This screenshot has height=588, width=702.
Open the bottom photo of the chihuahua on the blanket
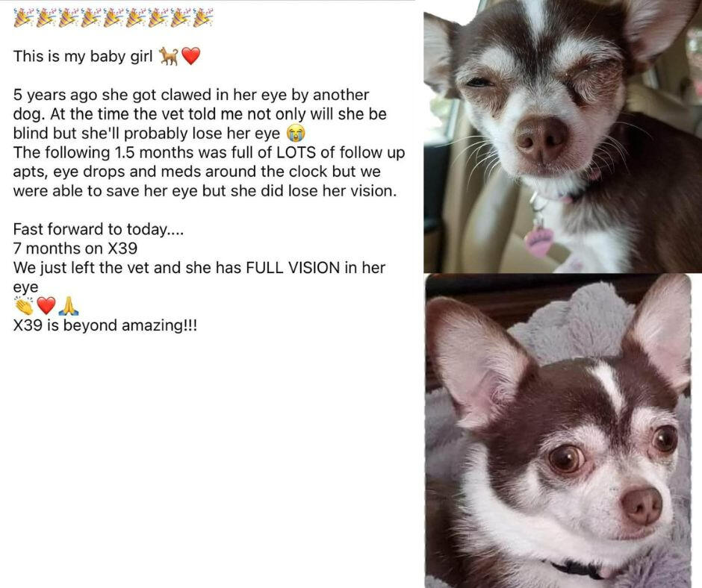tap(559, 431)
